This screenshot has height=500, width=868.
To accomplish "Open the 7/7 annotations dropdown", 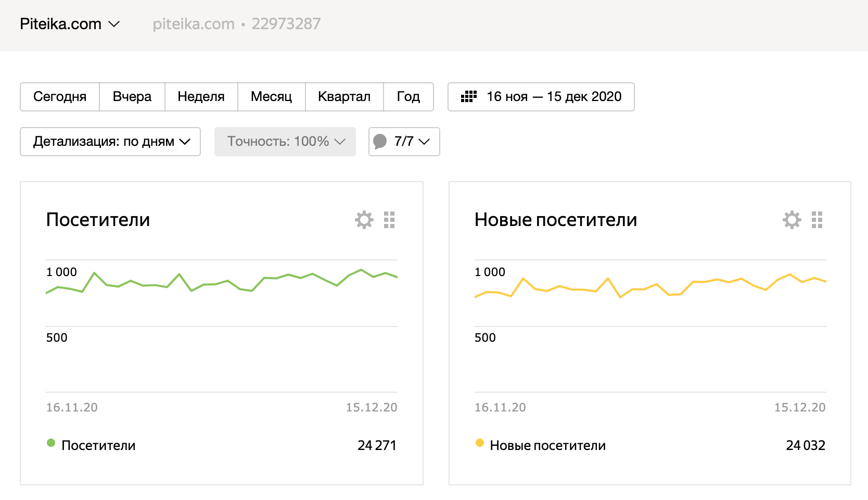I will 411,142.
